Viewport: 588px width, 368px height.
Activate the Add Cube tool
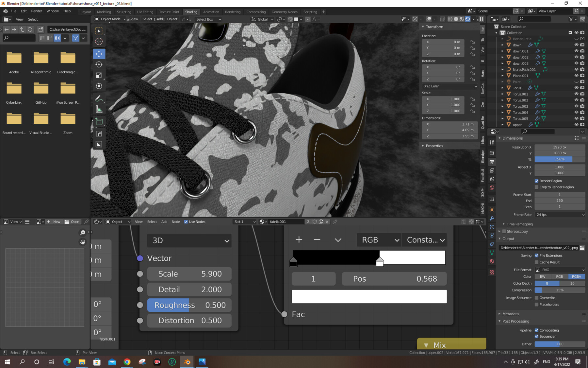[99, 122]
